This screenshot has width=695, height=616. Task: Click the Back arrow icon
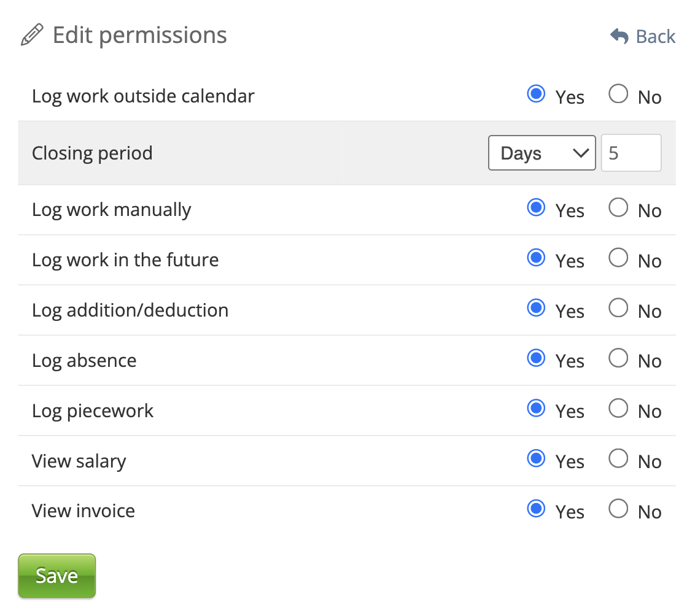619,36
